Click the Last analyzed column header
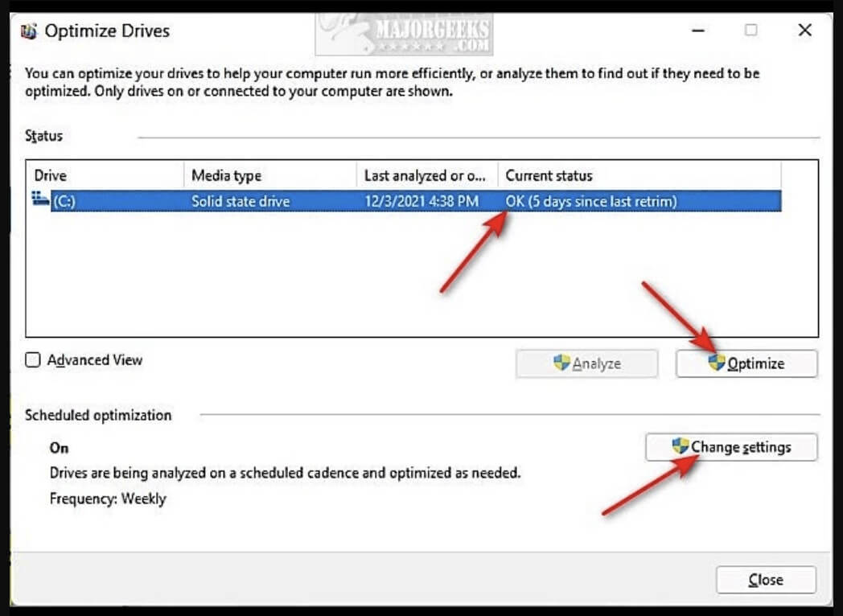Viewport: 843px width, 616px height. point(426,175)
